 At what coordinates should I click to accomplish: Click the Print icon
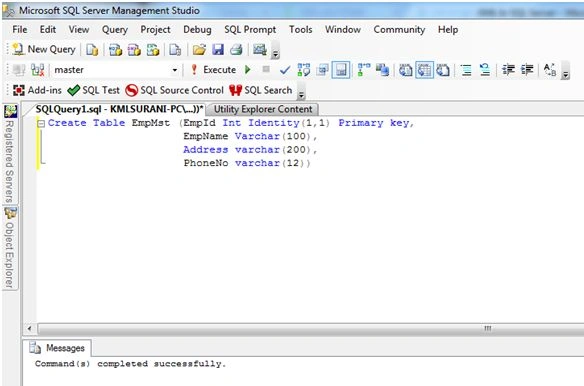(x=237, y=49)
